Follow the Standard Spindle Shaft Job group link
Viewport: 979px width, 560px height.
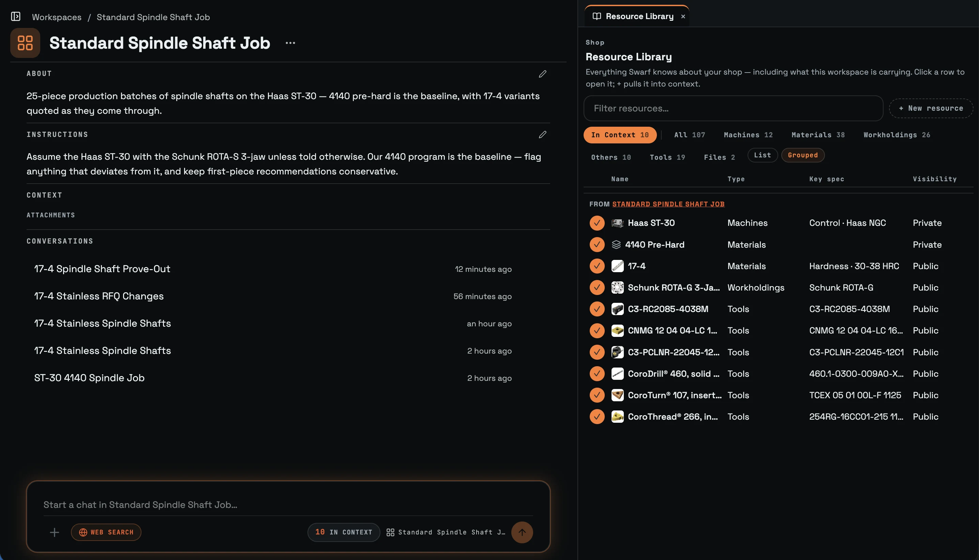[x=668, y=204]
